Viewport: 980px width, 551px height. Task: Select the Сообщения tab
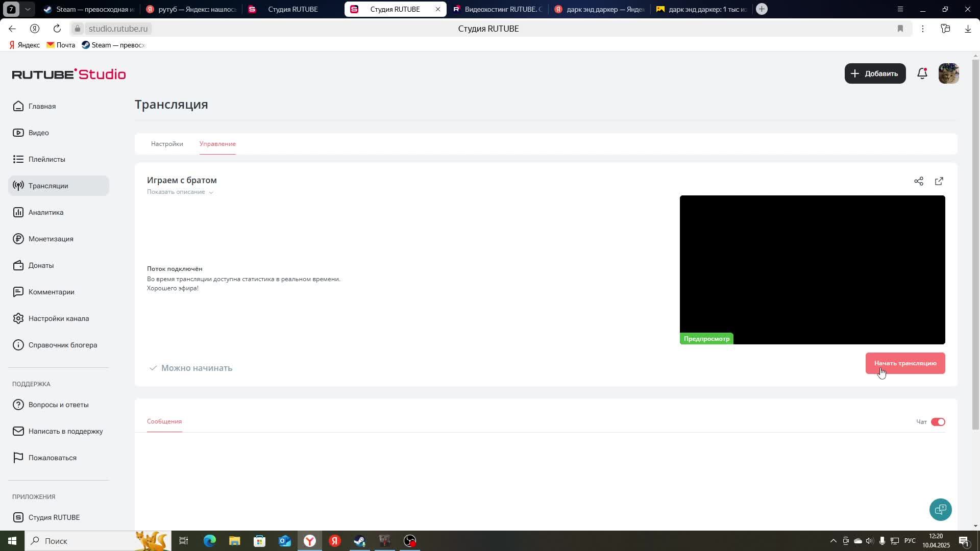click(164, 421)
